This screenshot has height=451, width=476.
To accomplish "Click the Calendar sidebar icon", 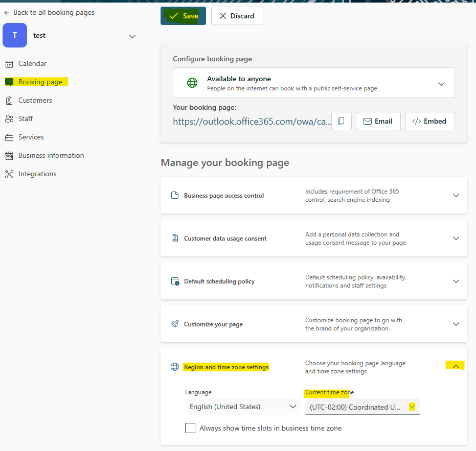I will click(9, 64).
